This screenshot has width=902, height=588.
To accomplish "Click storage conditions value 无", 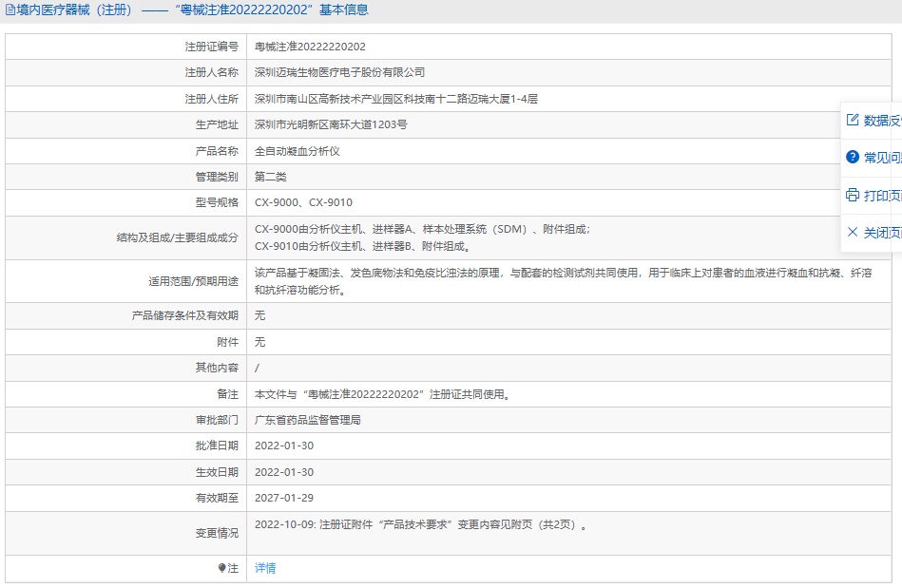I will [259, 315].
